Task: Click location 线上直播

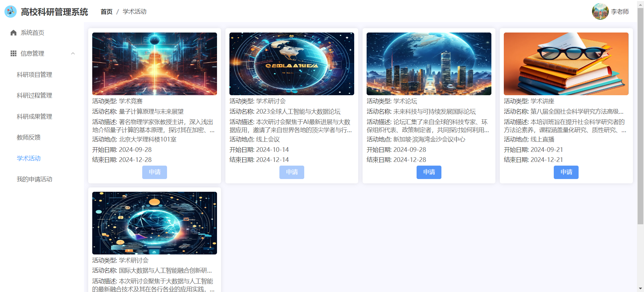Action: [542, 139]
